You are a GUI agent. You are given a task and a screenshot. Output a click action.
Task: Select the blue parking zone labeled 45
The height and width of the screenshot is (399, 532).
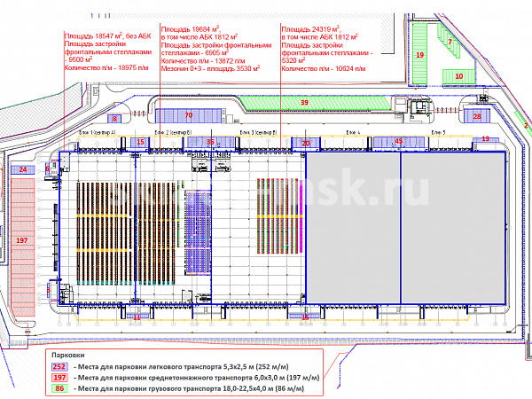399,142
